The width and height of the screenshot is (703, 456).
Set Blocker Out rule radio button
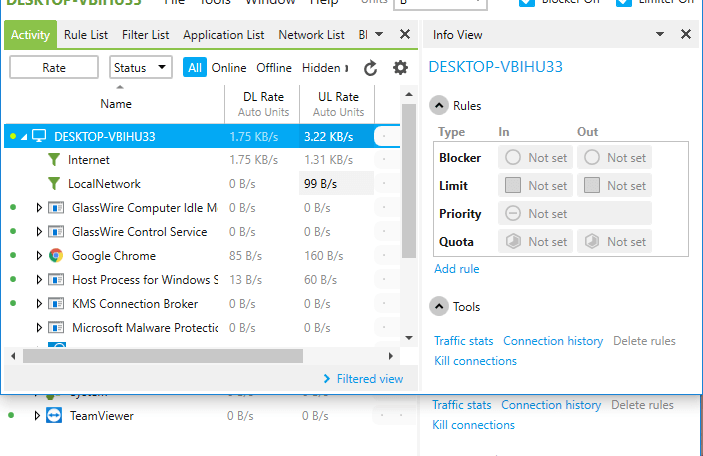pos(592,157)
